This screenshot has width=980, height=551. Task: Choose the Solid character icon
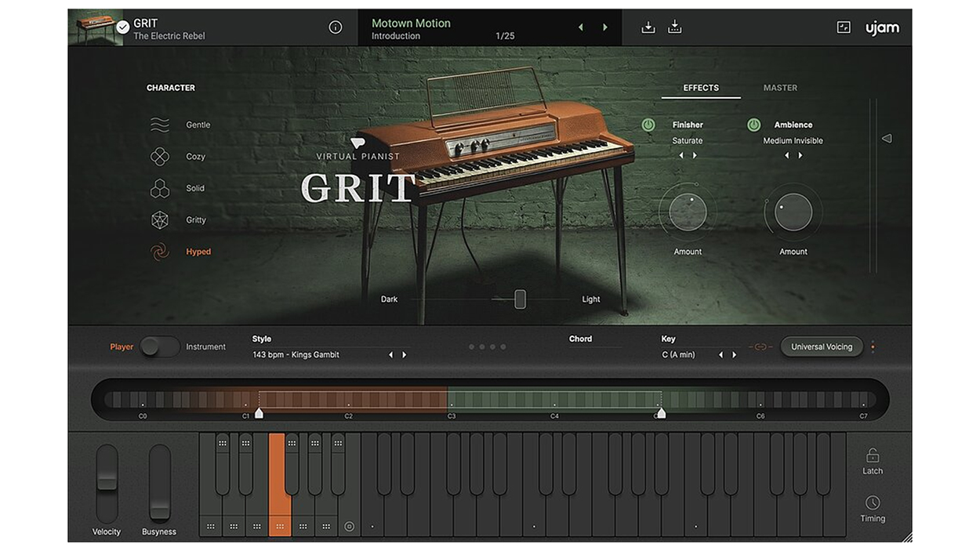(x=160, y=189)
